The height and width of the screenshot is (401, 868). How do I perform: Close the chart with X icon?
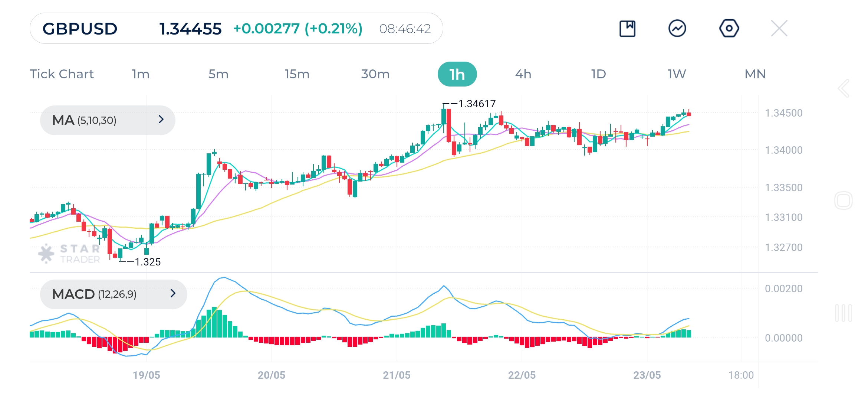coord(779,29)
